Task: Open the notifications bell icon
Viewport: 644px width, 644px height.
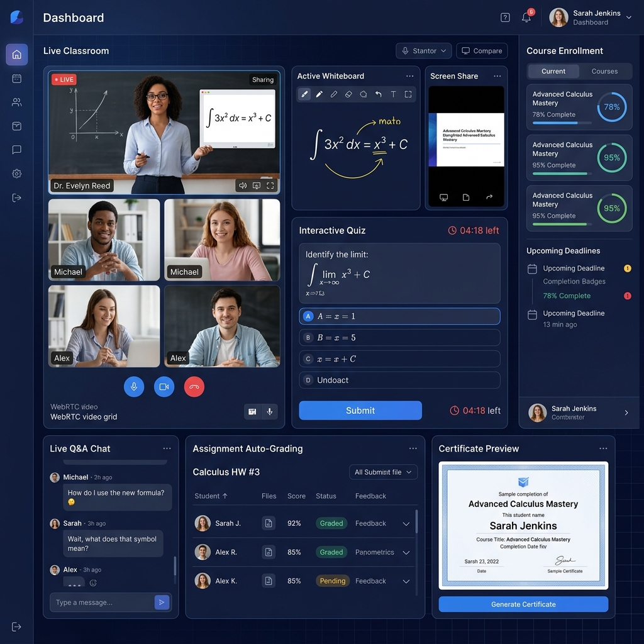Action: point(526,17)
